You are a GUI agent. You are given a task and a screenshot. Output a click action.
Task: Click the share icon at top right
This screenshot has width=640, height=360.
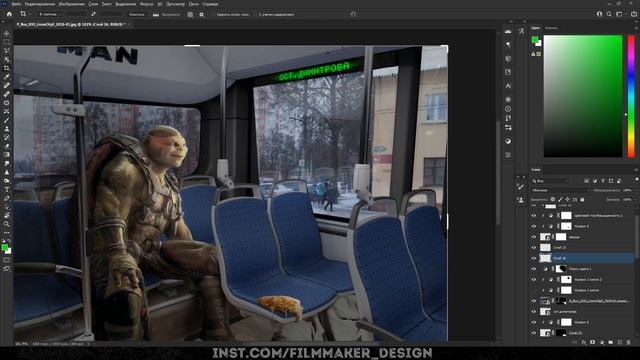click(633, 14)
